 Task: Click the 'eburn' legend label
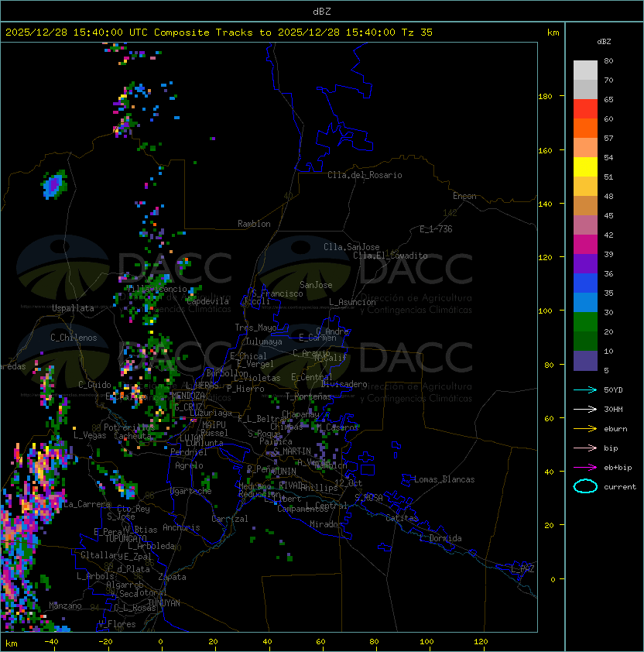click(615, 429)
